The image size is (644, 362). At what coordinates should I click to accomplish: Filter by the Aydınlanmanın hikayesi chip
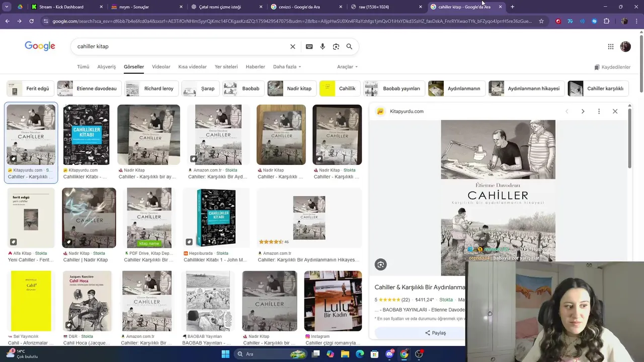[526, 88]
